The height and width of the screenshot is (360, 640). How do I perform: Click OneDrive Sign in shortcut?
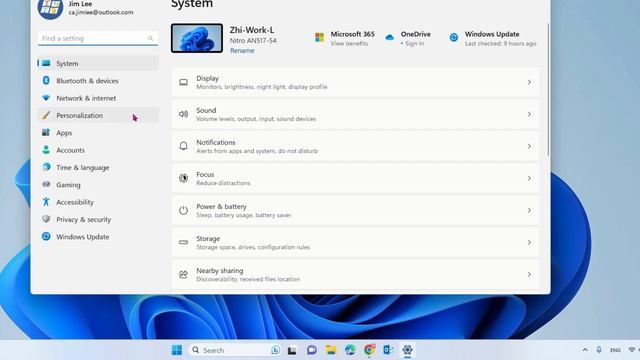(413, 43)
